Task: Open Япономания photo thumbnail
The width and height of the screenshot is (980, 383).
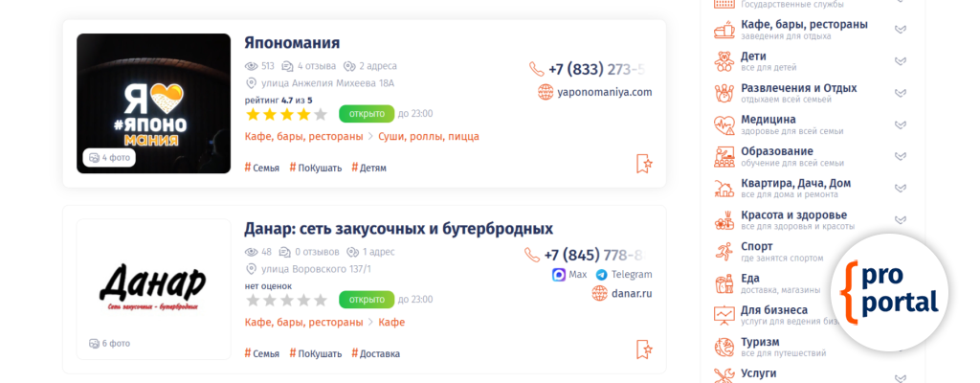Action: (x=154, y=103)
